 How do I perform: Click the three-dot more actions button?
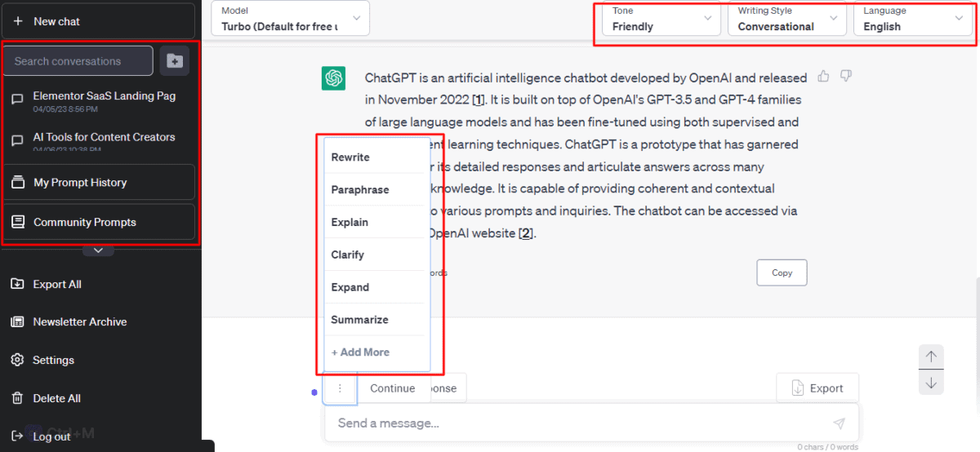pos(340,388)
